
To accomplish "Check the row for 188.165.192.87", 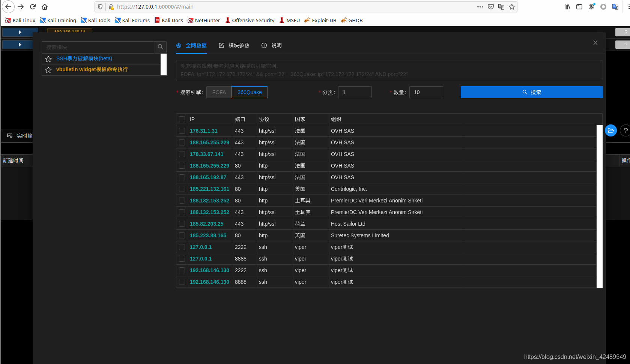I will click(182, 177).
